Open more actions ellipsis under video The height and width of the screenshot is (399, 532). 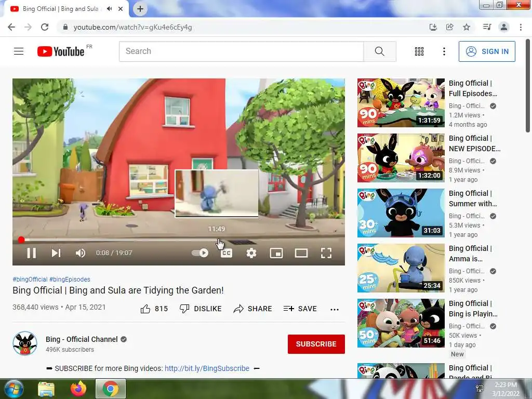(x=335, y=309)
